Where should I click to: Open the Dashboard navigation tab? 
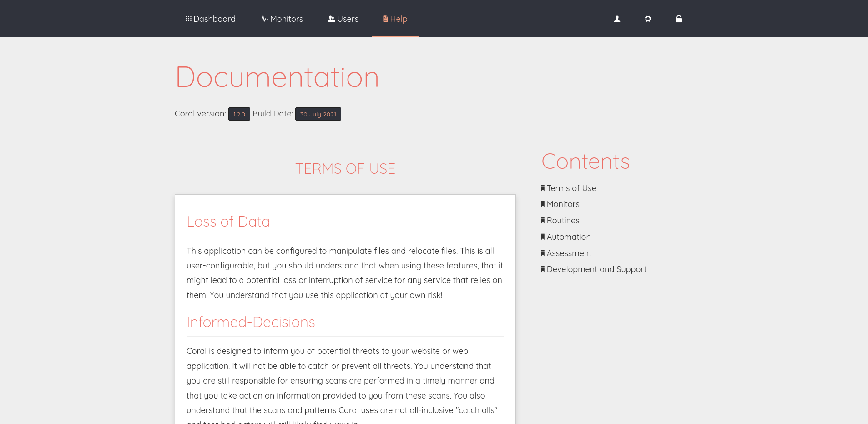[x=211, y=19]
